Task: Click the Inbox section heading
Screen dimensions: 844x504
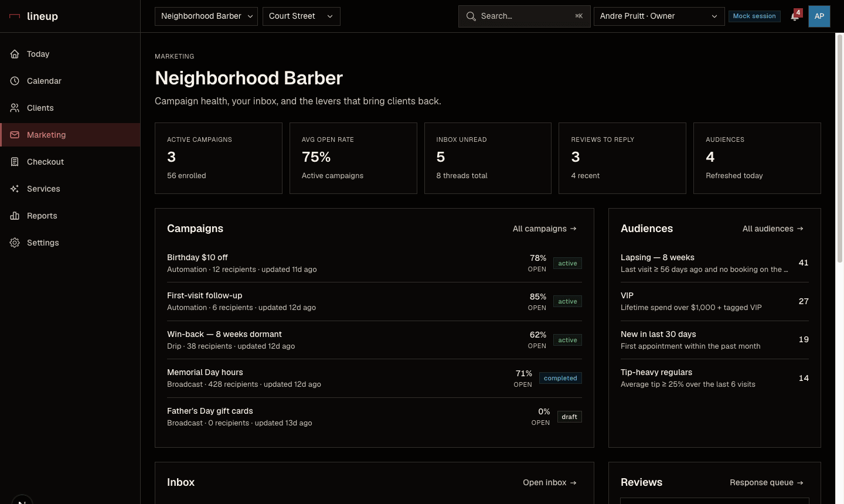Action: [x=181, y=482]
